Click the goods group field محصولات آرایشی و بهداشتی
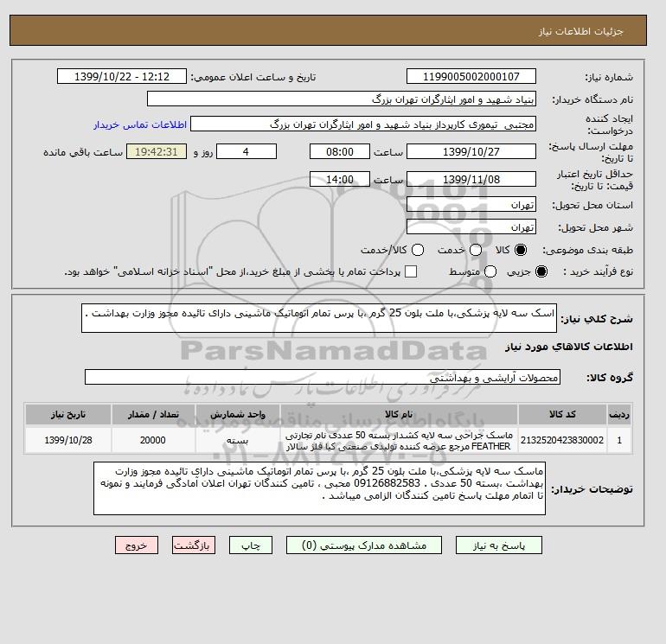 (323, 377)
